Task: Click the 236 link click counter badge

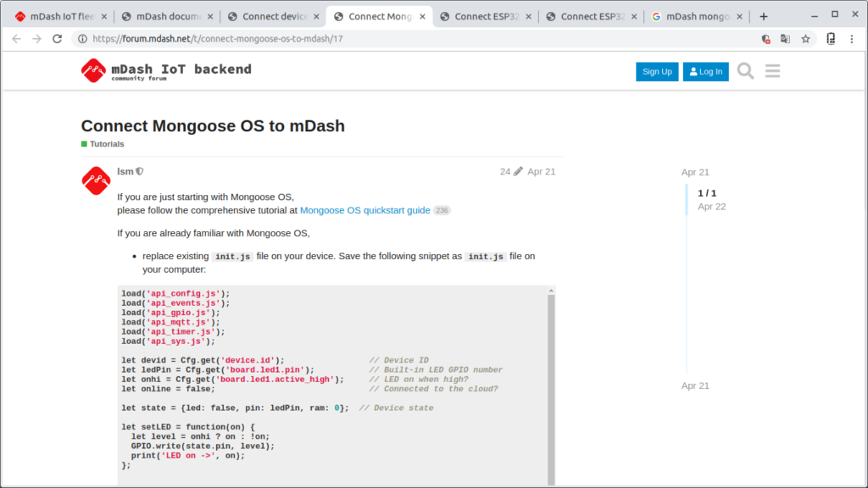Action: (x=442, y=210)
